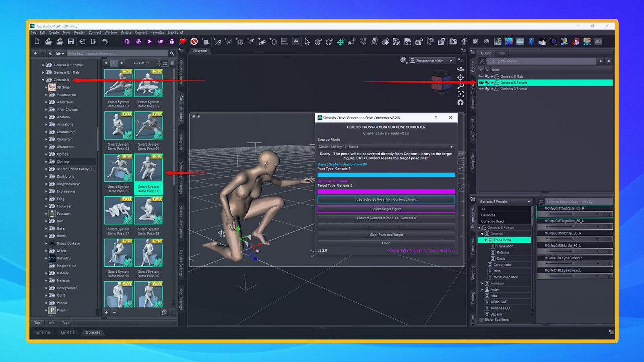Hide the Genesis 8 Female figure
Viewport: 644px width, 362px height.
pyautogui.click(x=481, y=82)
